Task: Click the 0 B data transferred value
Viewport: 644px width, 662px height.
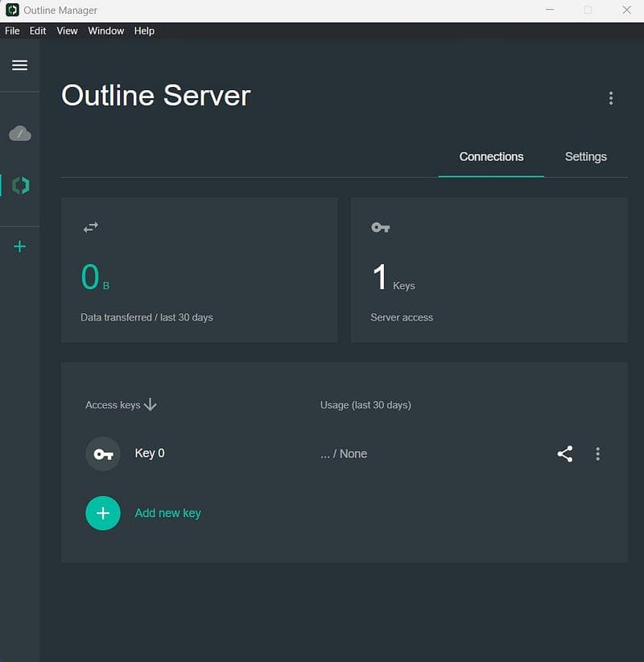Action: [x=95, y=277]
